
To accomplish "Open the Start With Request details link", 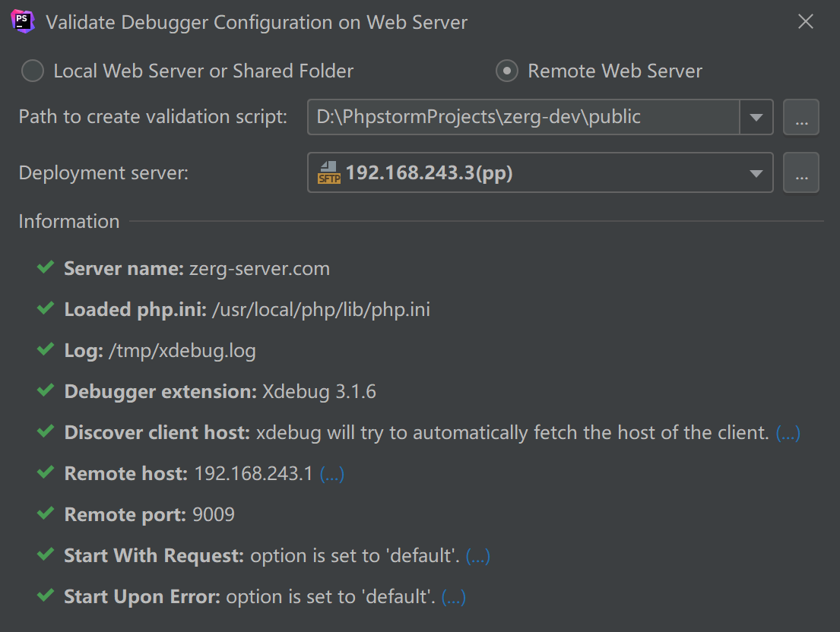I will click(477, 556).
